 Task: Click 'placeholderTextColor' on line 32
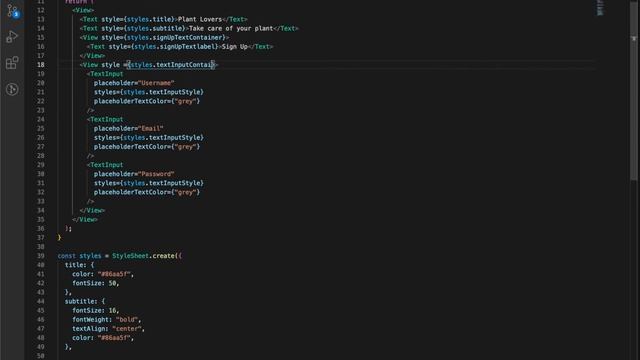130,192
